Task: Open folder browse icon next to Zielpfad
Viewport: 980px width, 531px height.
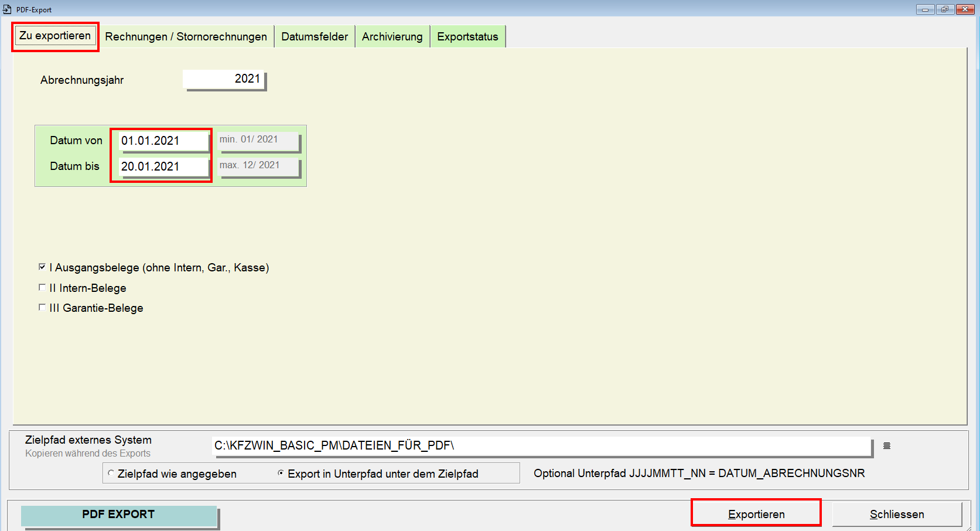Action: coord(887,446)
